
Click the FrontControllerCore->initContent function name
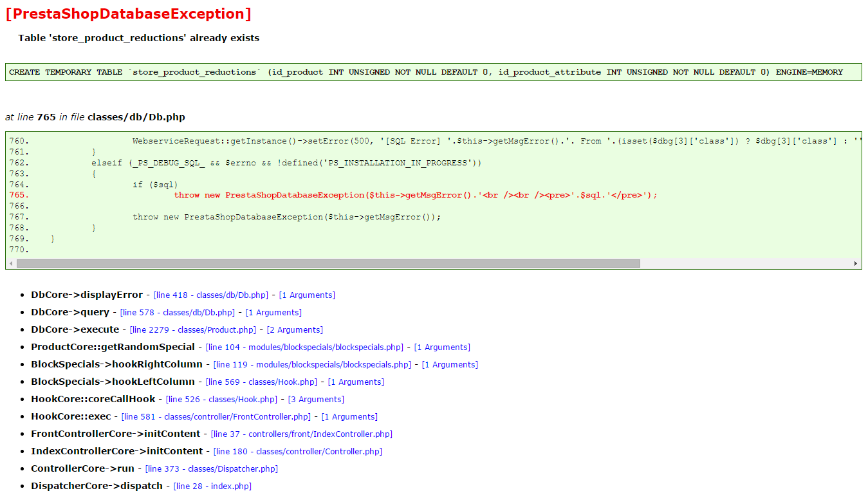coord(116,434)
